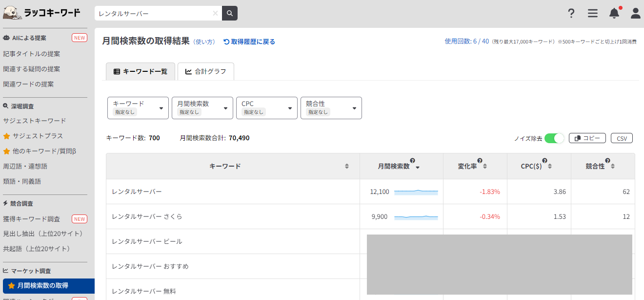644x300 pixels.
Task: Click help icon next to CPC($) header
Action: [x=544, y=160]
